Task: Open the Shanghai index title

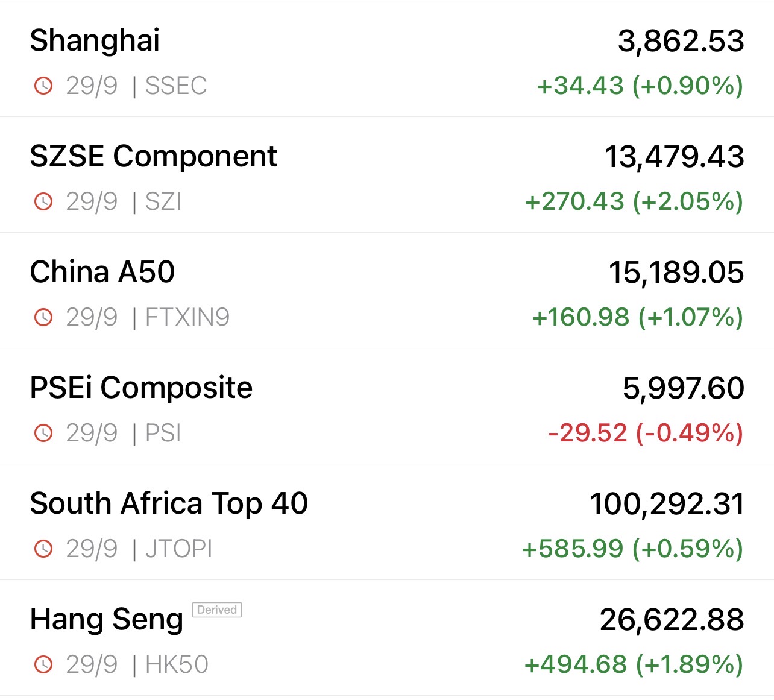Action: [x=95, y=41]
